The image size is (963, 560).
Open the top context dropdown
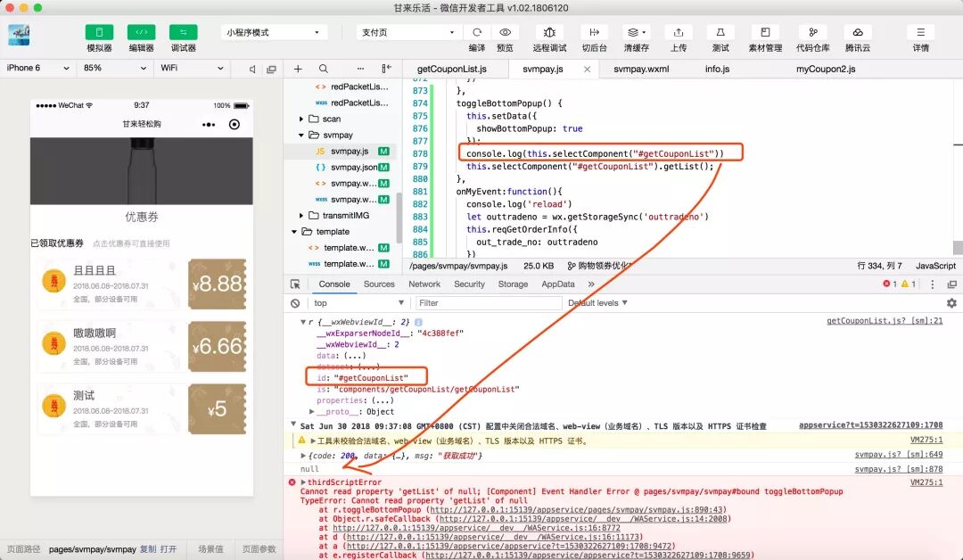pyautogui.click(x=358, y=303)
